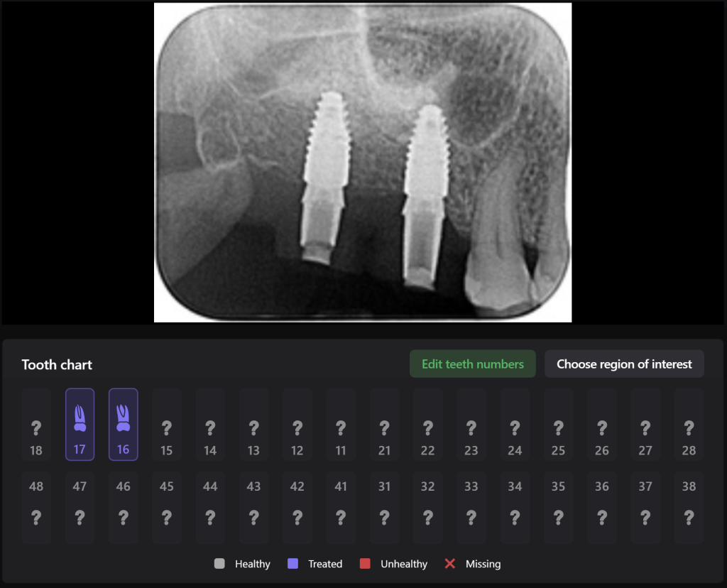This screenshot has height=588, width=727.
Task: Select tooth 28 at row end
Action: click(689, 424)
